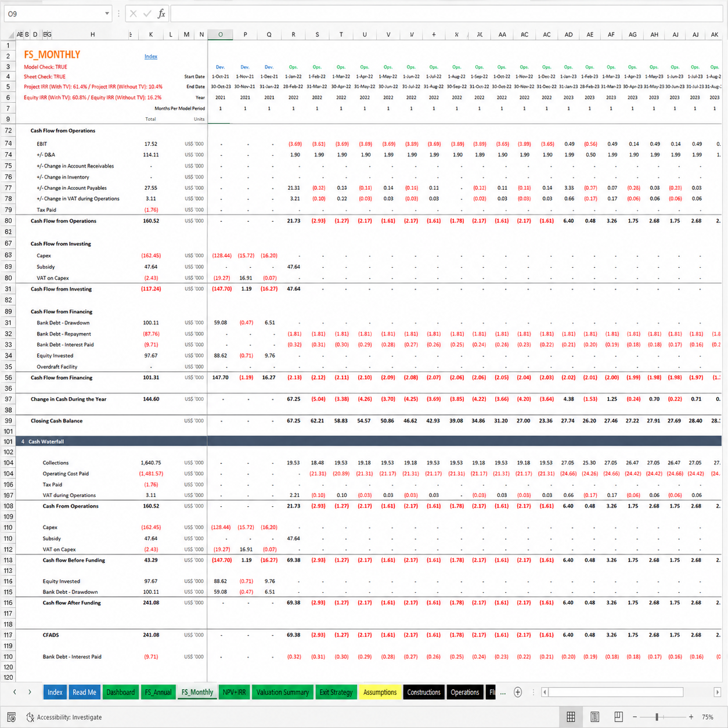The width and height of the screenshot is (728, 728).
Task: Click the Cash Waterfall section header
Action: click(x=46, y=441)
